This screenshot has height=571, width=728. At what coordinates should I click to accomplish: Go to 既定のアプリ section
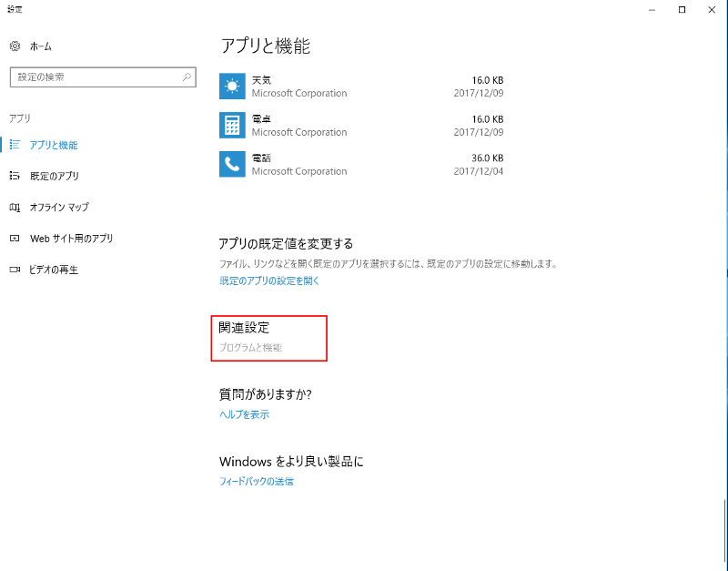(x=55, y=176)
